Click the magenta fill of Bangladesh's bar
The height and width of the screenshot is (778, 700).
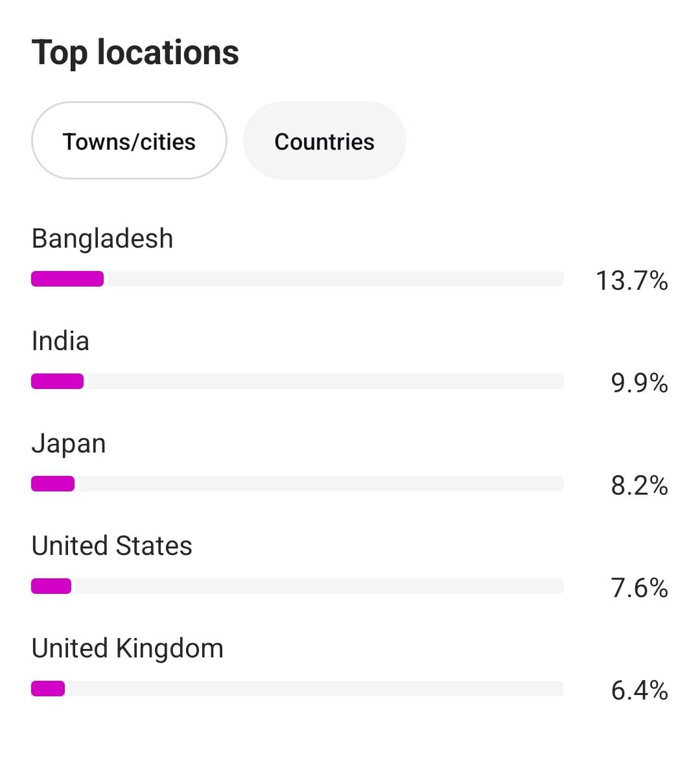(67, 279)
